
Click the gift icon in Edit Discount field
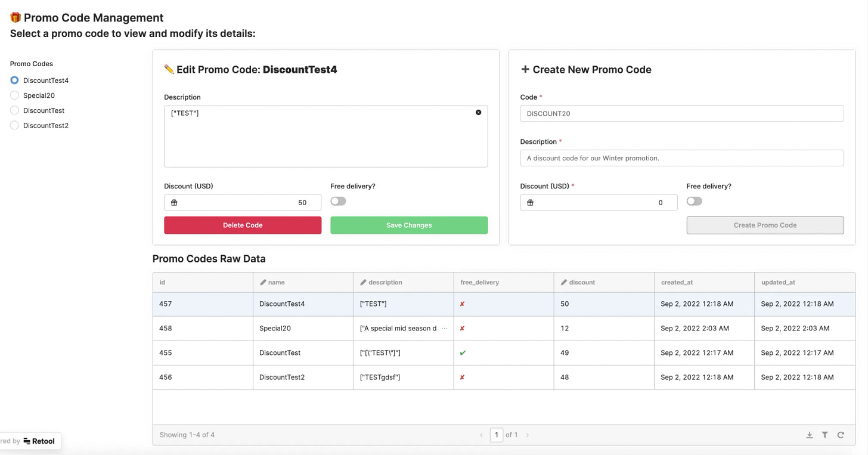coord(174,203)
